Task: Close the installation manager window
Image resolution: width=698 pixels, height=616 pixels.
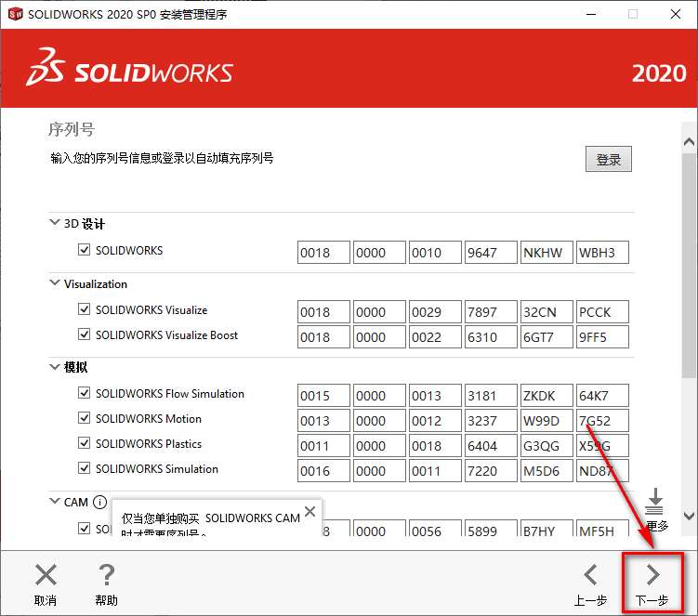Action: click(x=676, y=14)
